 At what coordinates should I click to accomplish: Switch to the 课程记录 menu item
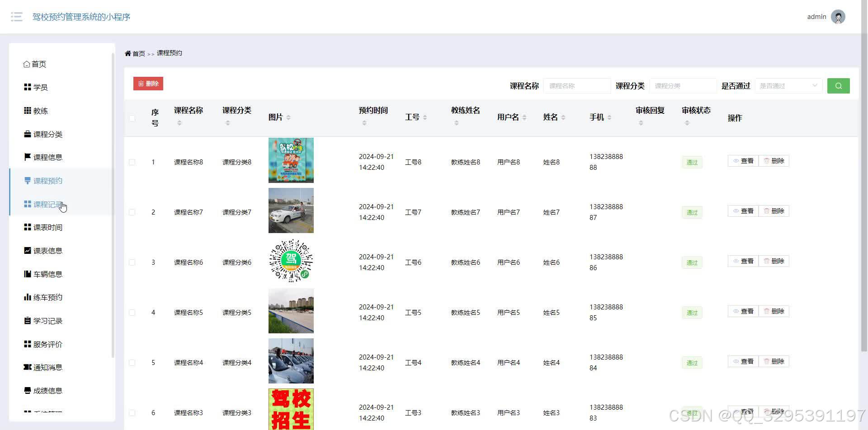[48, 204]
